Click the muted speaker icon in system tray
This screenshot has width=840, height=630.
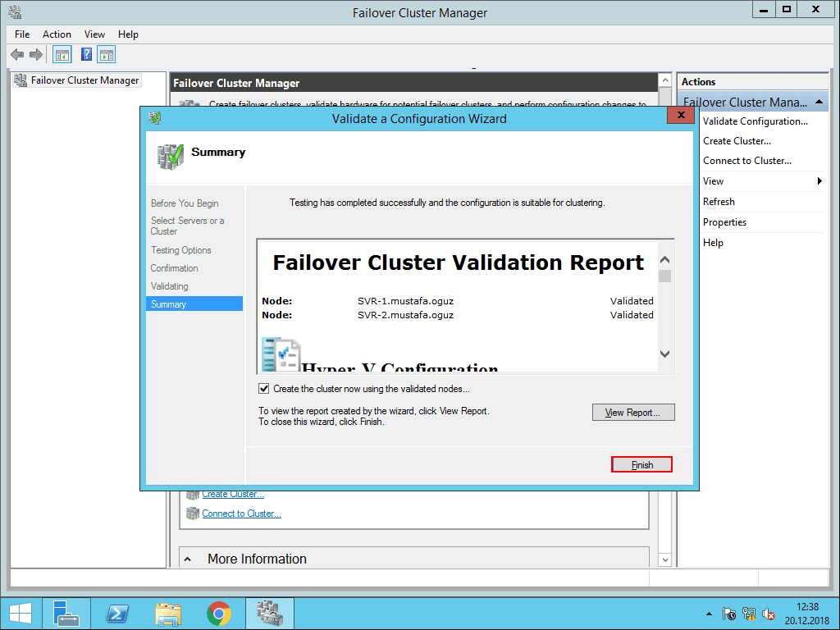pyautogui.click(x=768, y=613)
